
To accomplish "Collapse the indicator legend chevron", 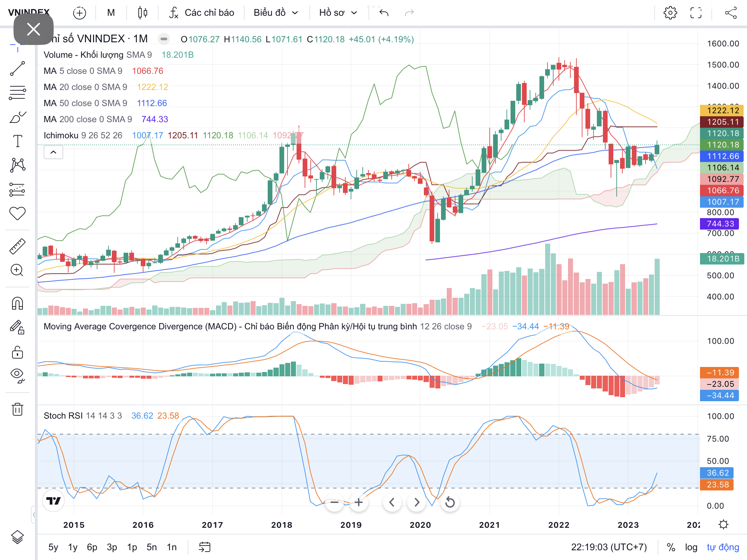I will (x=53, y=152).
